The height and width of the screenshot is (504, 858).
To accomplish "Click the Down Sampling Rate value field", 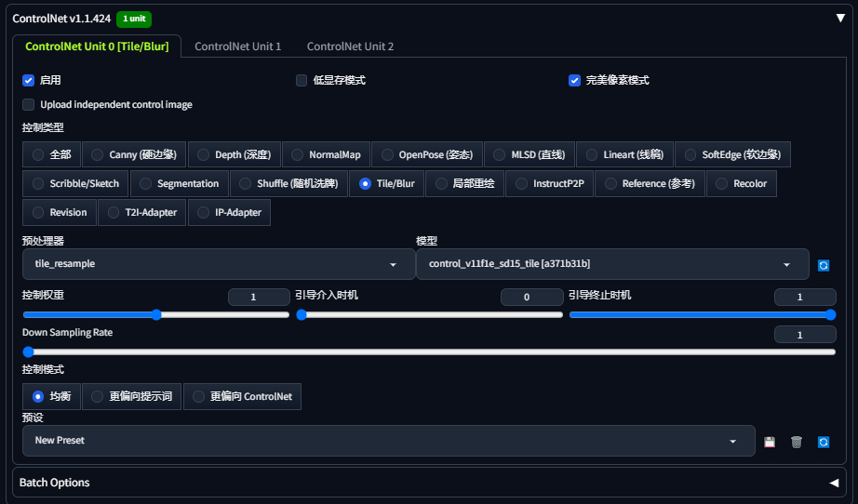I will [805, 335].
